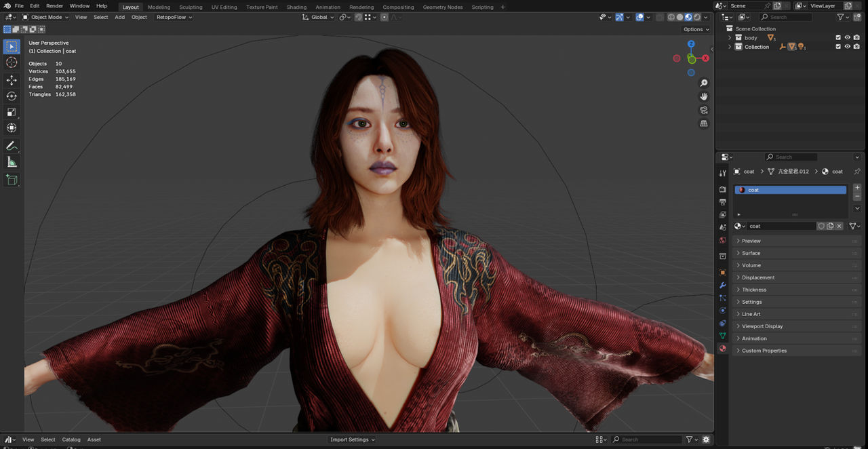Viewport: 868px width, 449px height.
Task: Expand the Viewport Display panel
Action: [762, 326]
